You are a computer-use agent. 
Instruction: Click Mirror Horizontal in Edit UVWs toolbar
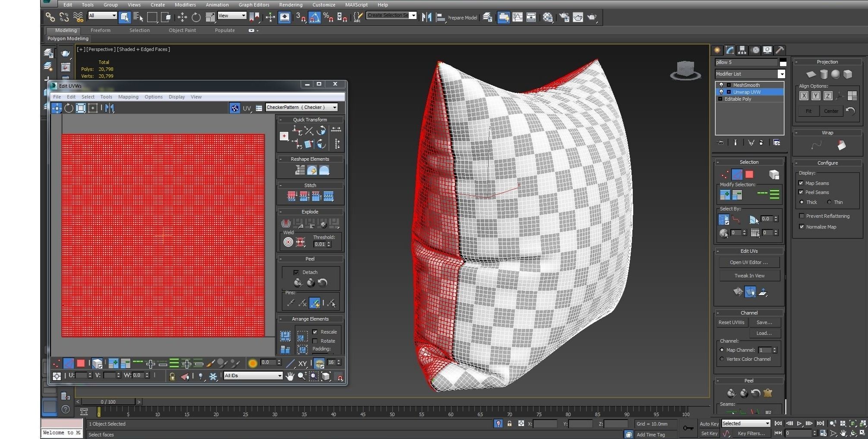tap(109, 108)
